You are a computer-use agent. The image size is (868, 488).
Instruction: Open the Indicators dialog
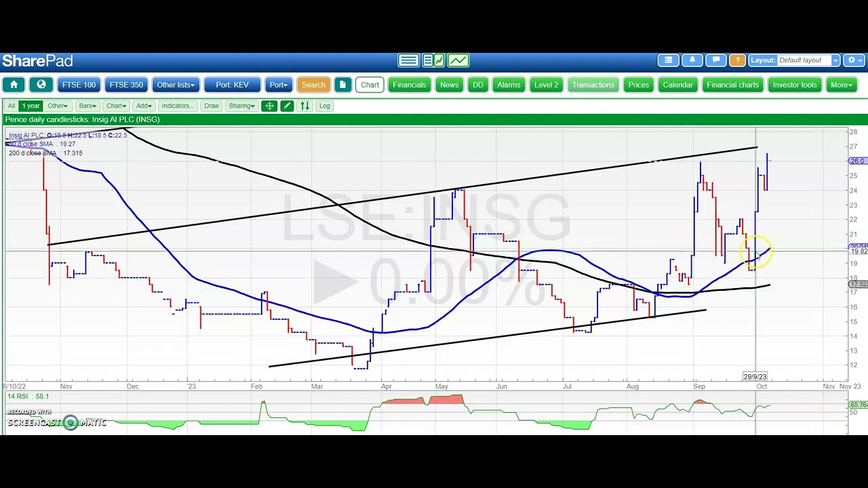[178, 106]
